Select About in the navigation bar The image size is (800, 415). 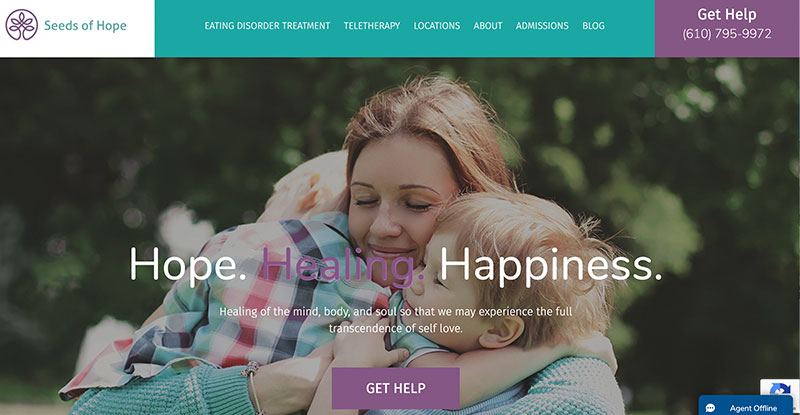point(488,26)
